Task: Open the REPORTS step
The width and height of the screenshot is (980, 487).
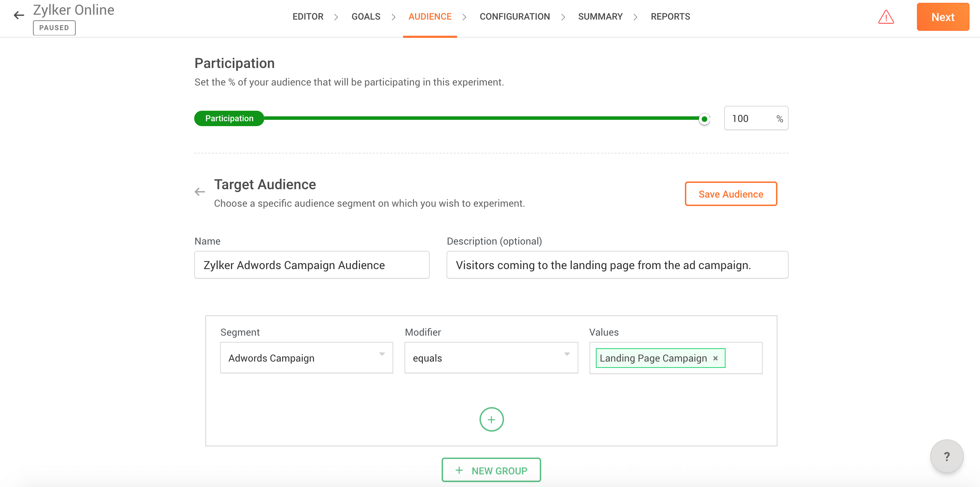Action: pyautogui.click(x=670, y=17)
